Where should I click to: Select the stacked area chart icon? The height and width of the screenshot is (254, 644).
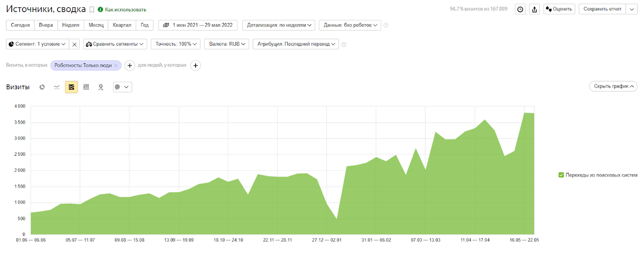coord(72,87)
